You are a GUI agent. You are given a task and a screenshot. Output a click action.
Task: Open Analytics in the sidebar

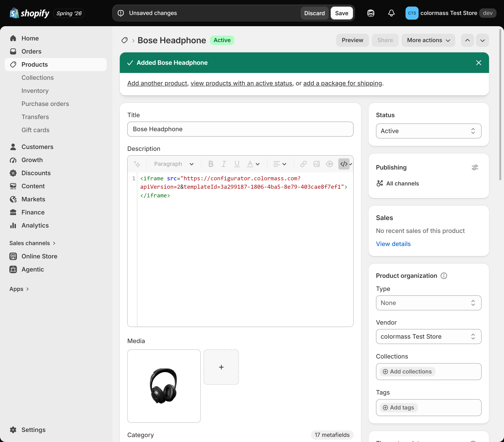(x=56, y=225)
